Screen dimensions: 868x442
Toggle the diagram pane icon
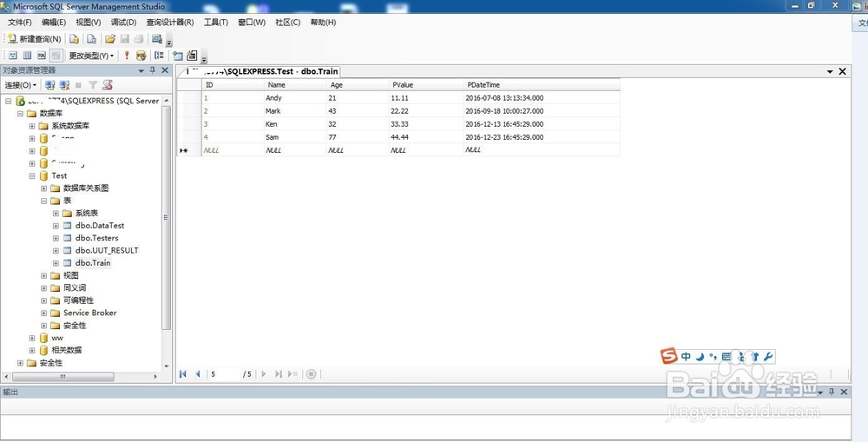(13, 56)
